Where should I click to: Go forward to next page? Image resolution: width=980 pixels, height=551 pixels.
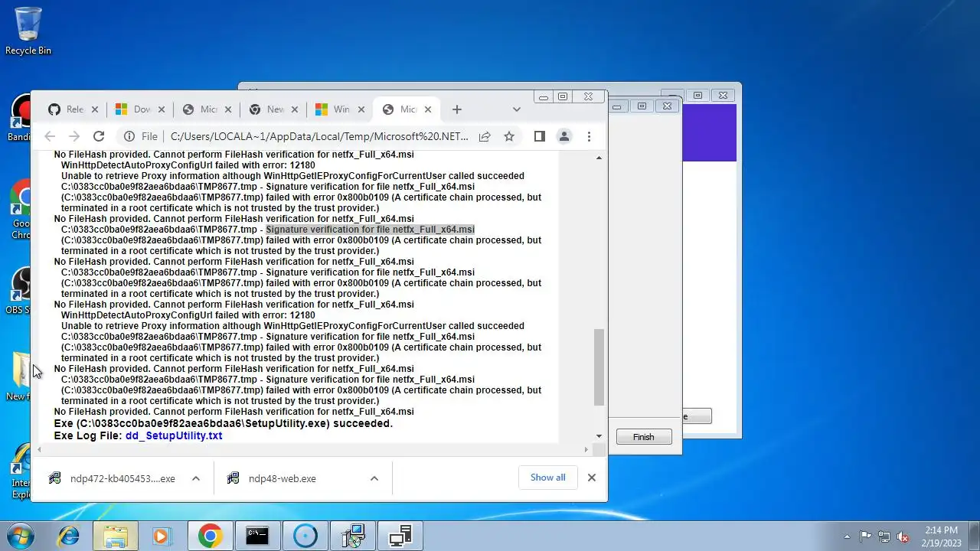[x=74, y=136]
